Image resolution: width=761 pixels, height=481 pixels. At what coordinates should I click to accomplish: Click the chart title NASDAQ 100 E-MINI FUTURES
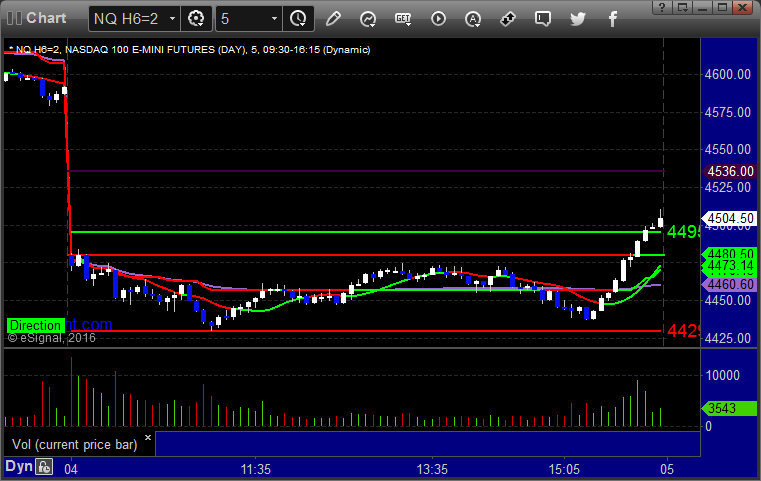coord(140,50)
